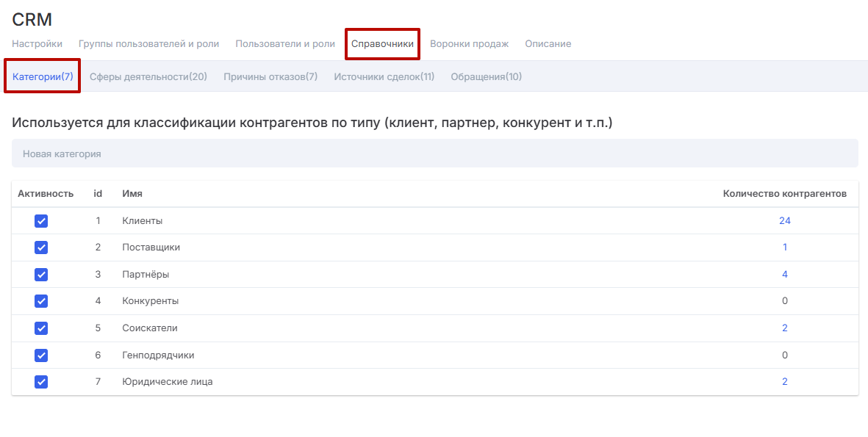Select the Справочники tab

(382, 44)
